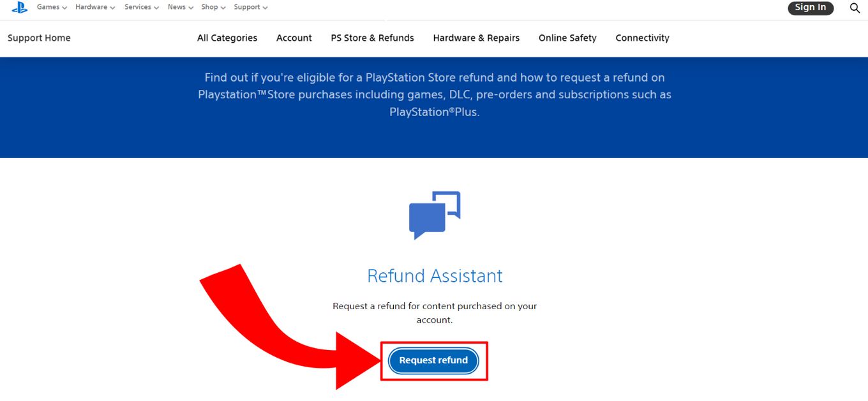
Task: Click the blue speech bubble icon
Action: 435,215
